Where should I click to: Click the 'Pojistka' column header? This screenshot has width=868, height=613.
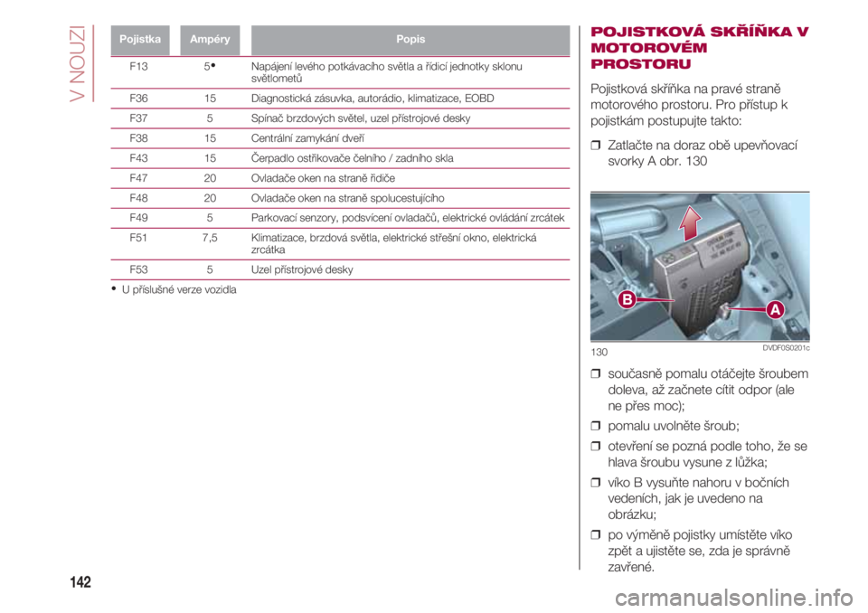pyautogui.click(x=140, y=39)
